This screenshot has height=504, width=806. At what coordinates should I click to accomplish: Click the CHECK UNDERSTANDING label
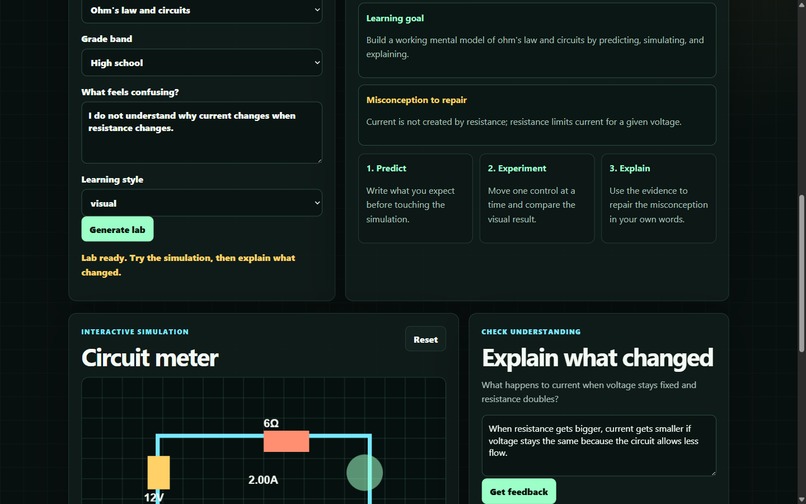tap(531, 332)
